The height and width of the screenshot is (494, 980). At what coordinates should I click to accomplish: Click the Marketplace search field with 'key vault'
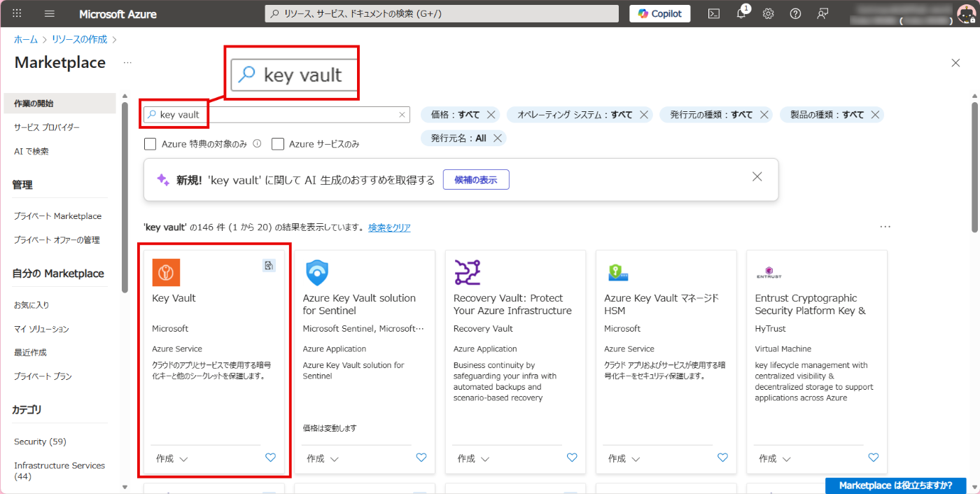(x=276, y=115)
